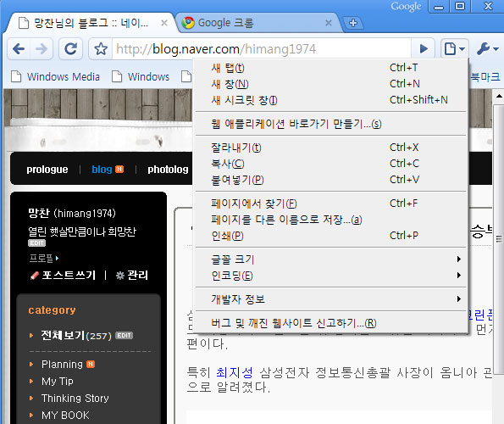Open the 프로필 profile link
The image size is (504, 424).
pyautogui.click(x=44, y=258)
